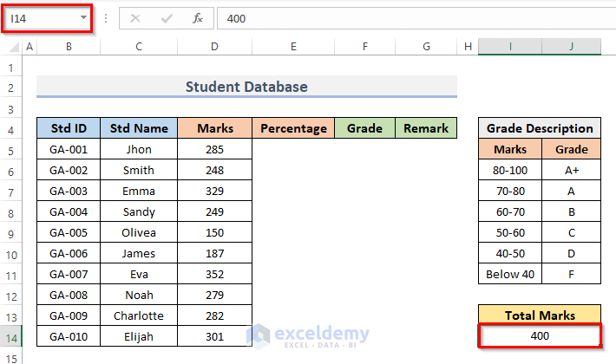Select the Percentage header cell

click(293, 128)
